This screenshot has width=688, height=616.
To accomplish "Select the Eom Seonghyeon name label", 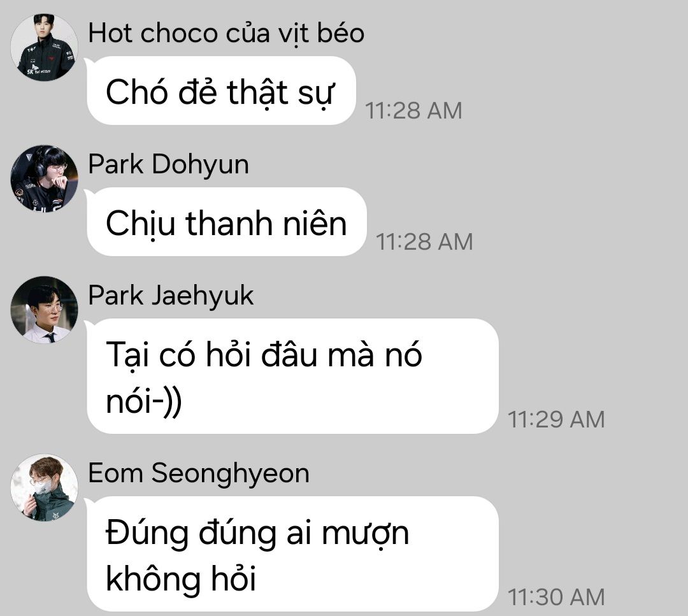I will pos(199,473).
